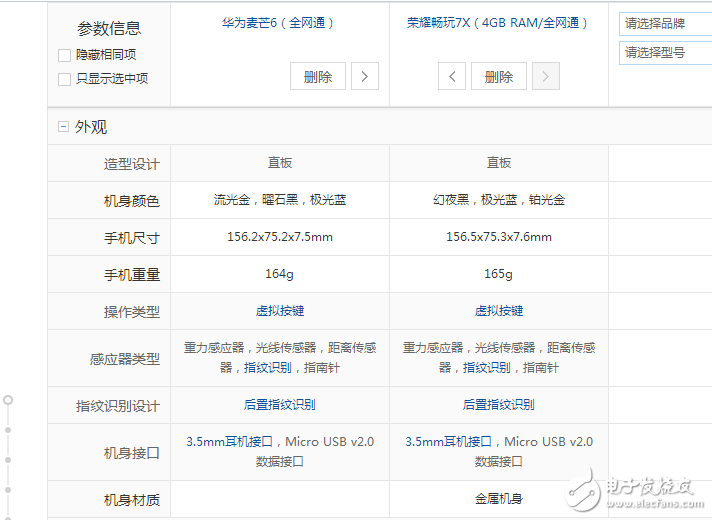Collapse the 外观 section minus icon
Viewport: 712px width, 520px height.
tap(64, 127)
